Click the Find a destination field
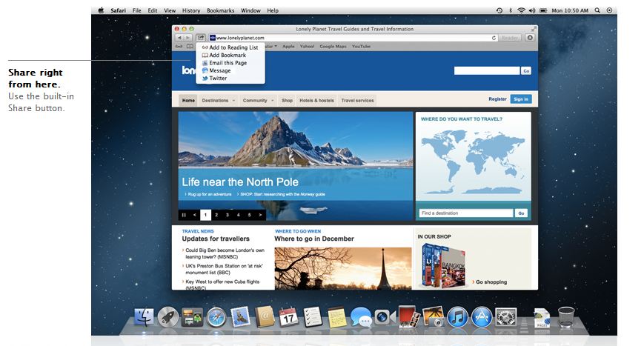The image size is (644, 346). point(466,213)
